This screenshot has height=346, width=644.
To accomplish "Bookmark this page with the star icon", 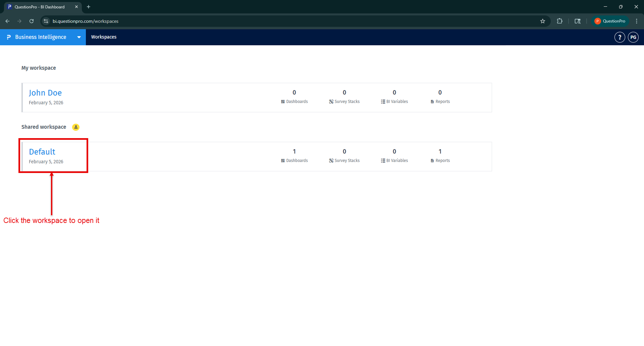I will [x=543, y=21].
